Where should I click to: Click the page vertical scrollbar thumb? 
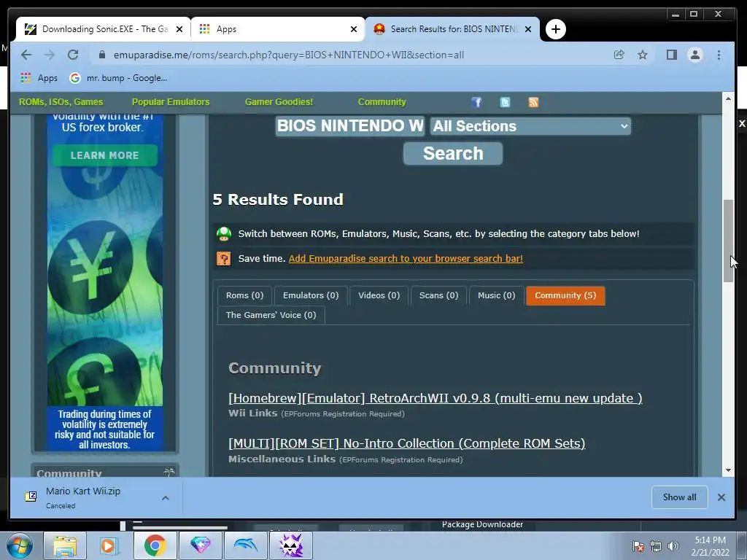728,241
